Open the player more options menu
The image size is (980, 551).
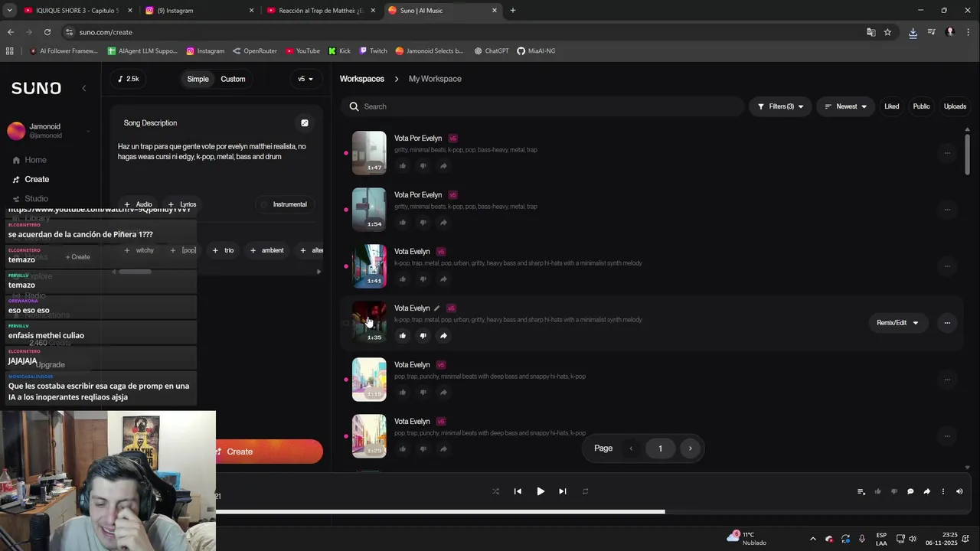(943, 491)
